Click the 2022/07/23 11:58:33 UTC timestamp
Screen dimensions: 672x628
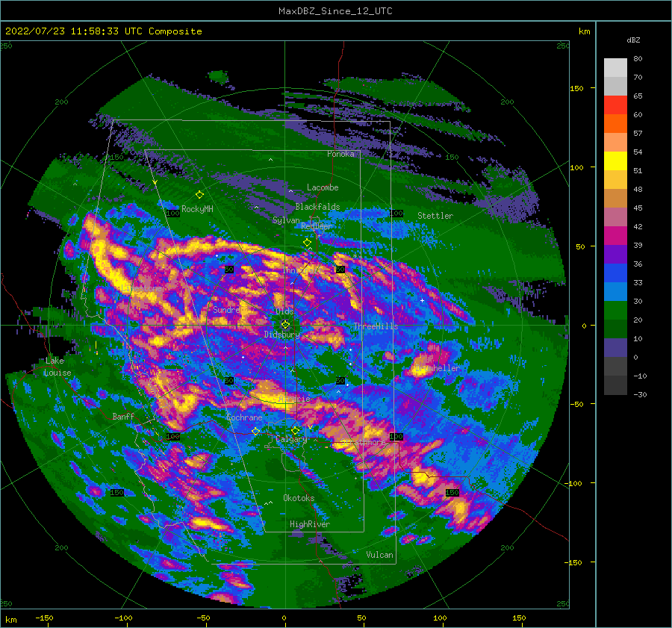74,31
